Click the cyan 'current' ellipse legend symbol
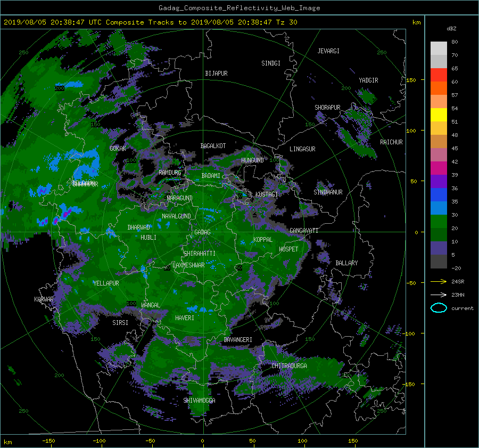 439,308
